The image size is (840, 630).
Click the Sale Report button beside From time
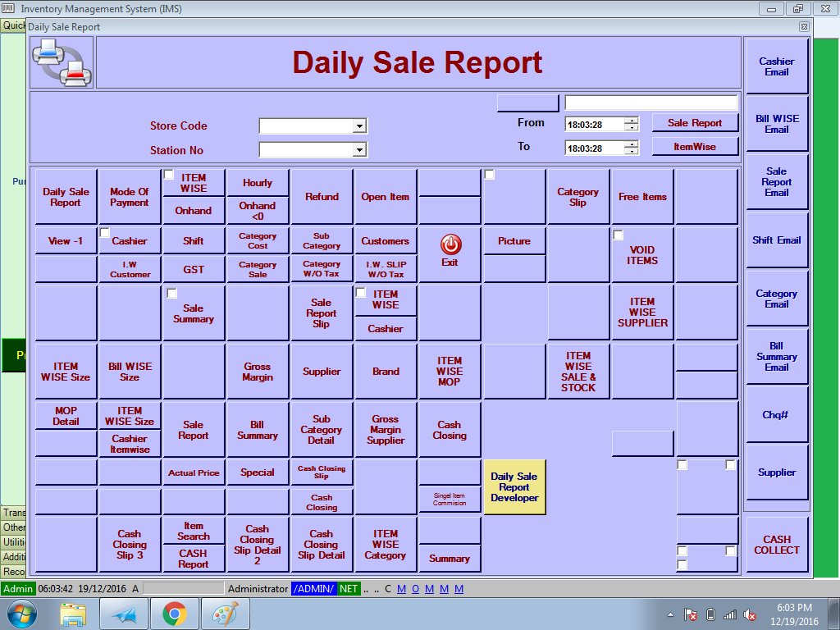point(695,123)
